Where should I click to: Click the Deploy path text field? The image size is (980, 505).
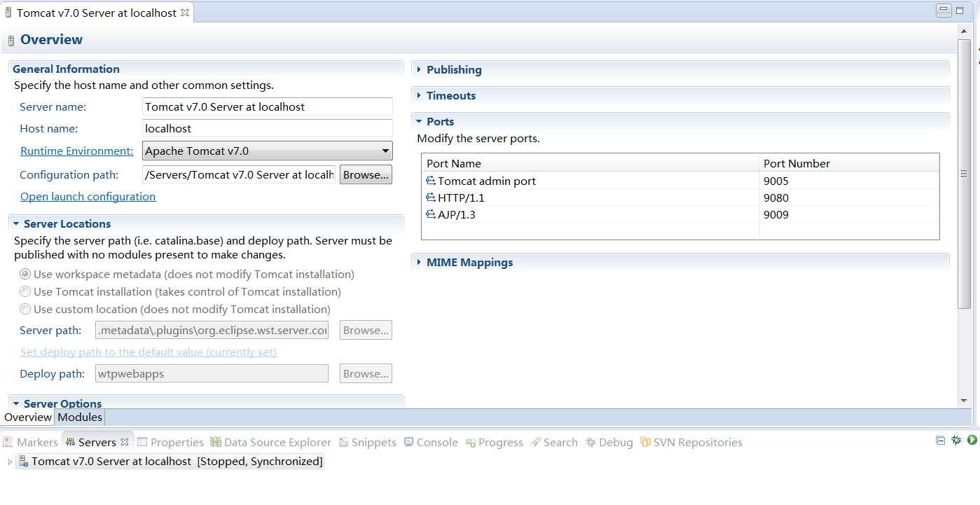212,373
